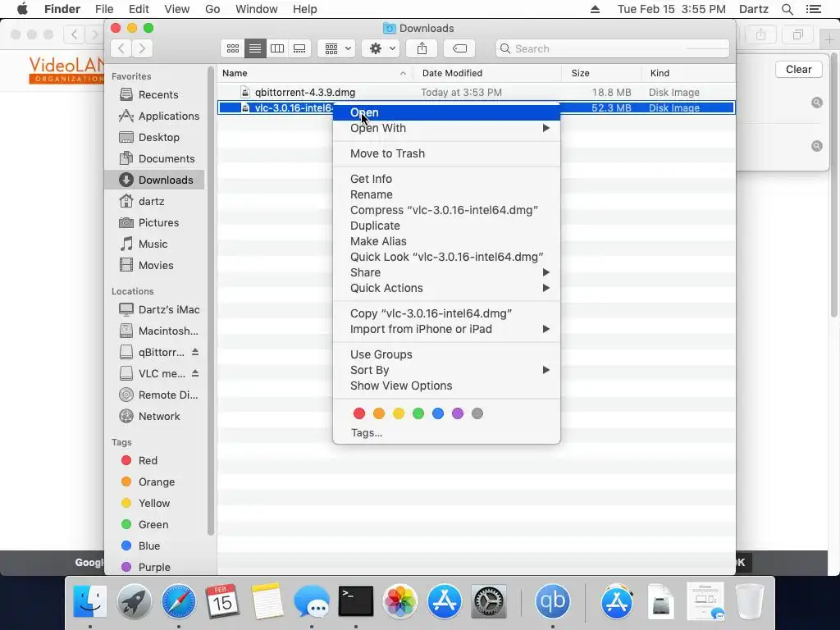Viewport: 840px width, 630px height.
Task: Open the Go menu in menu bar
Action: pyautogui.click(x=212, y=9)
